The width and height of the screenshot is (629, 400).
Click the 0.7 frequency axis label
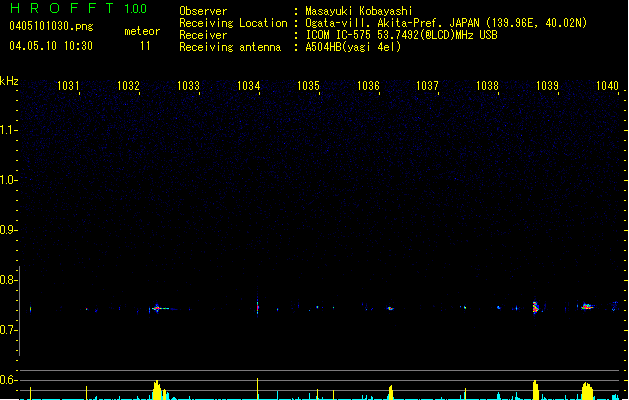point(8,330)
